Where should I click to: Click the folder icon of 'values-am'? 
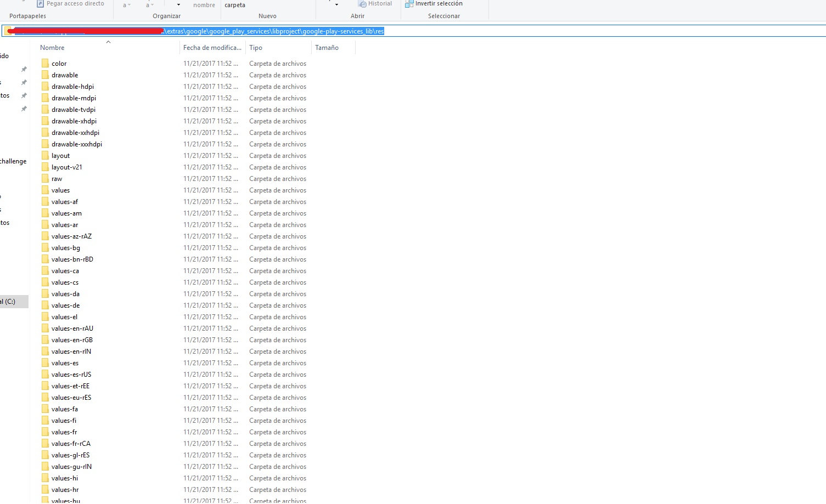(x=46, y=213)
